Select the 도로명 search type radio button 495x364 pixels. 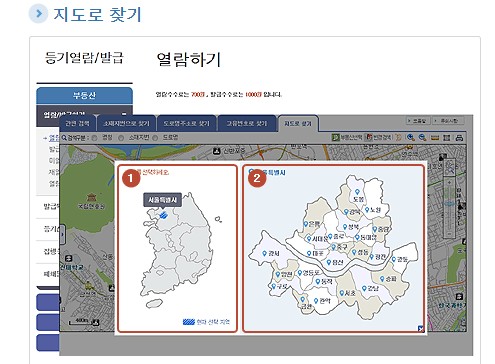click(x=155, y=138)
